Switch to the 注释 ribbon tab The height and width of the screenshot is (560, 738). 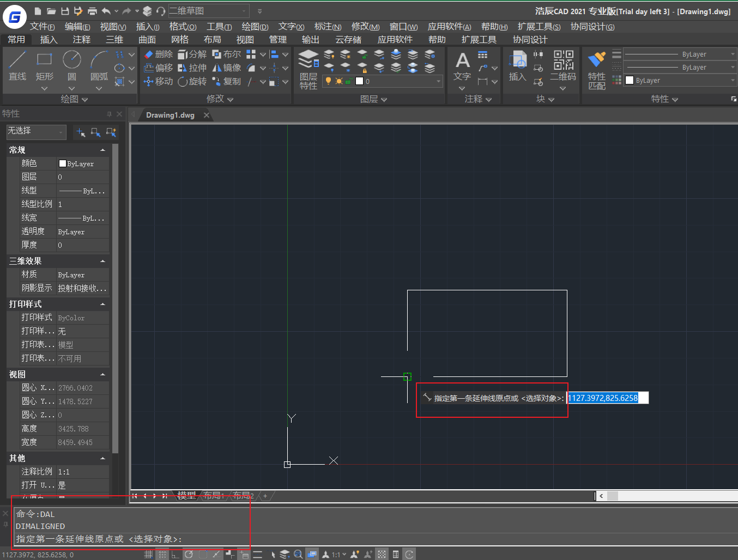click(x=82, y=39)
